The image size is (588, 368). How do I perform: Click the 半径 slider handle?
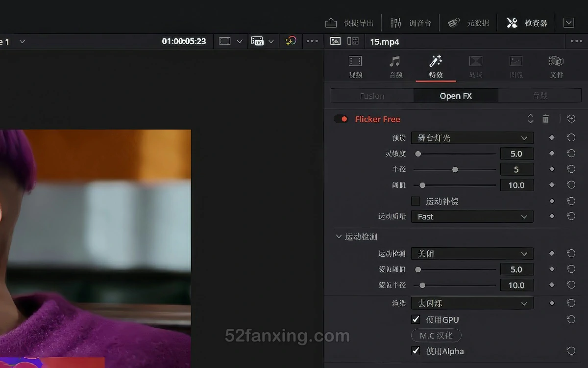click(x=455, y=170)
